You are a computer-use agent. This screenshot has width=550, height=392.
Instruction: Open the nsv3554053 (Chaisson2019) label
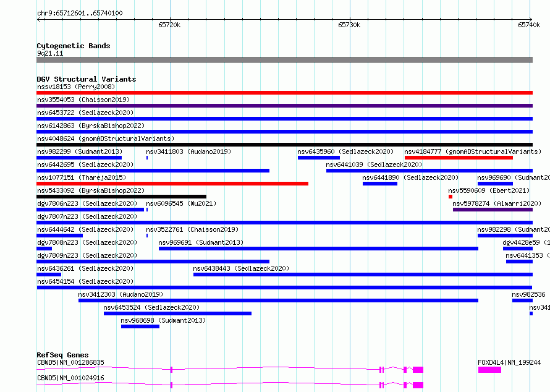[83, 100]
